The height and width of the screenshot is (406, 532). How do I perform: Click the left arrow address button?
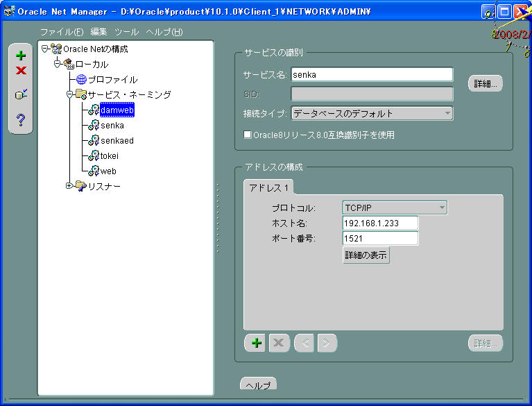[x=304, y=343]
